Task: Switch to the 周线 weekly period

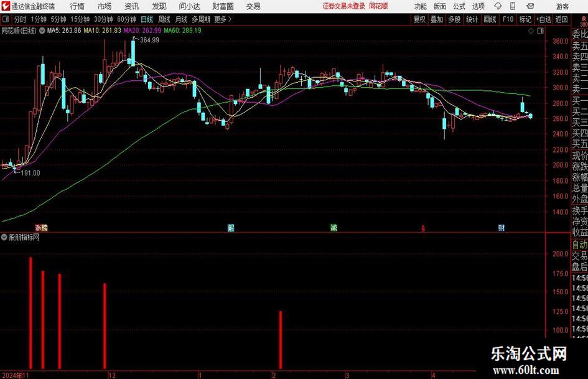Action: (x=164, y=19)
